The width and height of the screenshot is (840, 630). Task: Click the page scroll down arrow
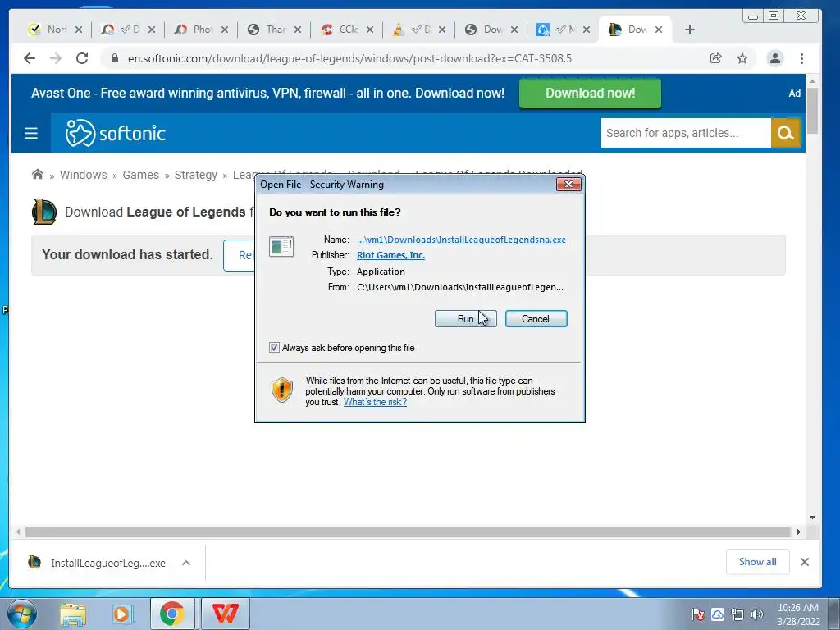click(x=812, y=518)
